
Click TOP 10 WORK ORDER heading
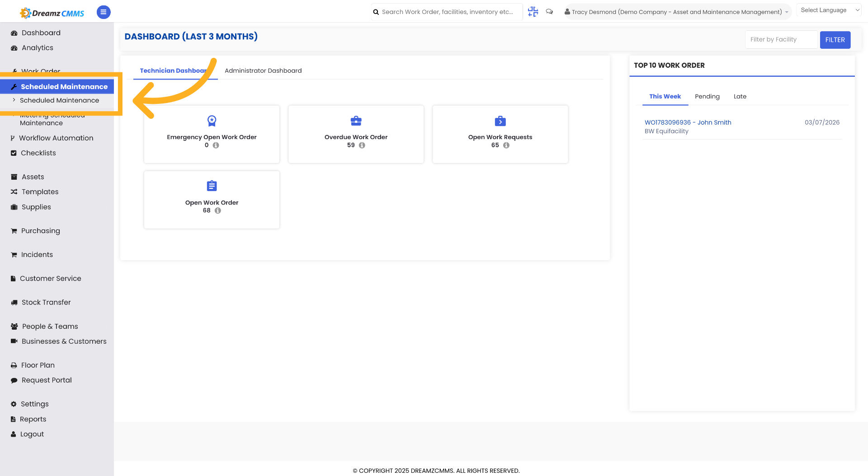click(x=669, y=65)
